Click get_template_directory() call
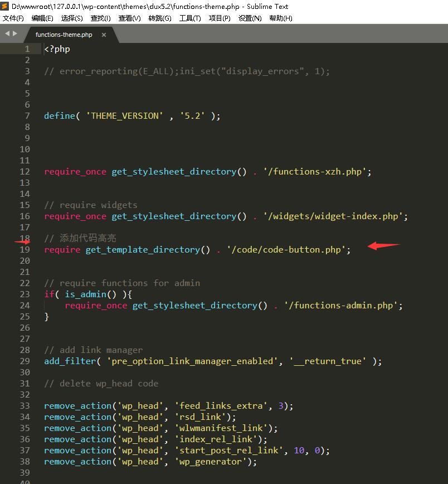448x484 pixels. click(148, 249)
